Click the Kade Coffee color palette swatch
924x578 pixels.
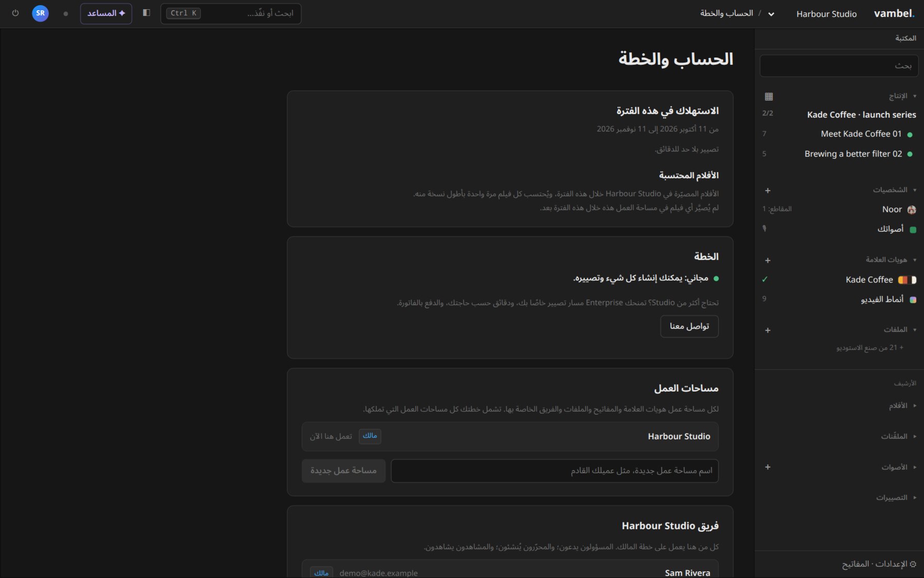point(907,280)
